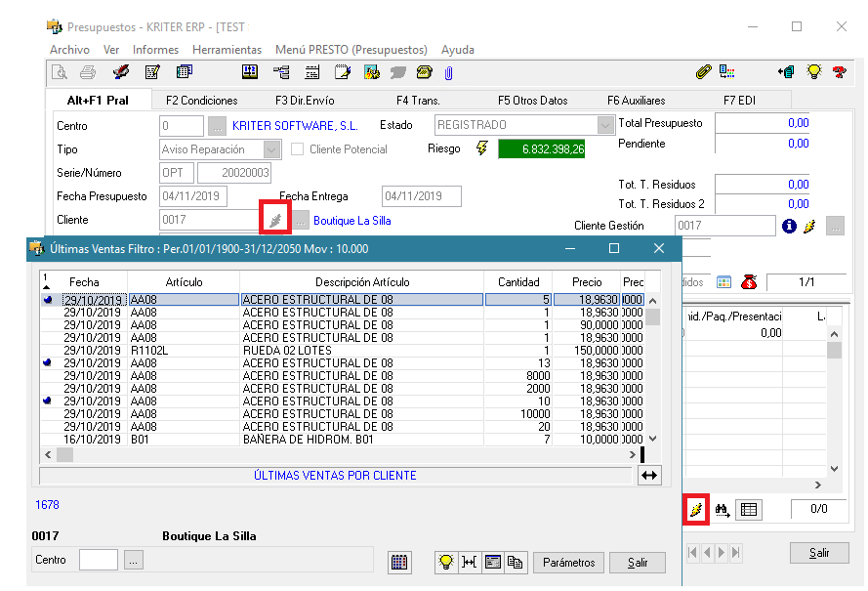
Task: Click the sales grid vertical scrollbar thumb
Action: 653,317
